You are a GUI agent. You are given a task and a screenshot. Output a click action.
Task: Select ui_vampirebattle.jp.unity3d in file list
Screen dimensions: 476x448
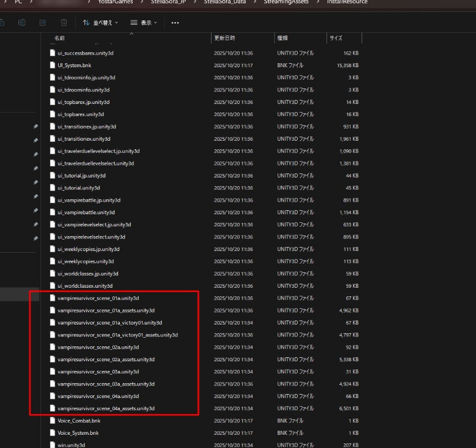[89, 200]
